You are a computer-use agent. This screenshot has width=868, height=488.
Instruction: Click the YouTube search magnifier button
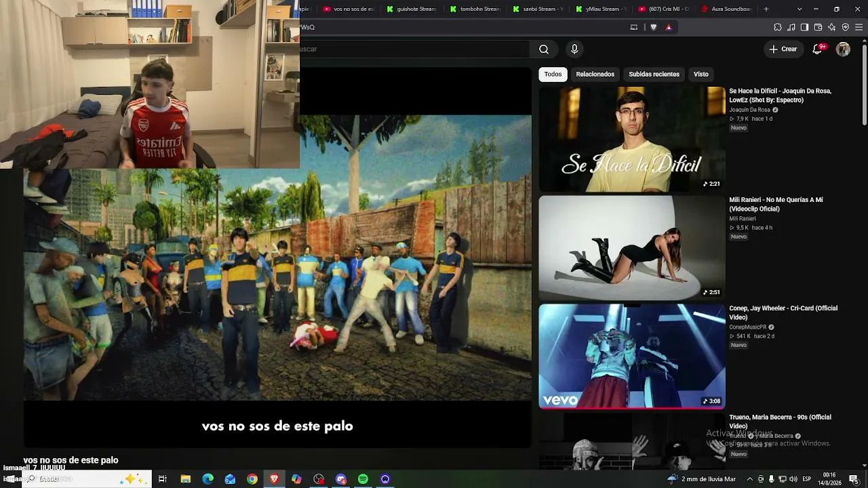[544, 49]
